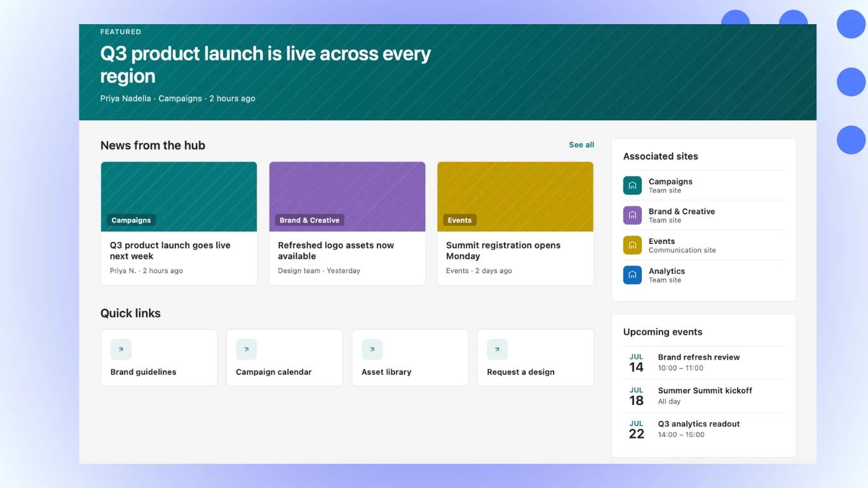The height and width of the screenshot is (488, 868).
Task: Click the purple Brand & Creative news thumbnail
Action: [x=347, y=196]
